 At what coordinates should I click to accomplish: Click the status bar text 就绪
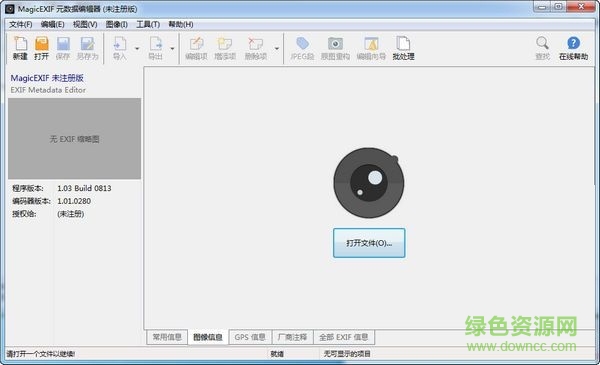[x=277, y=354]
